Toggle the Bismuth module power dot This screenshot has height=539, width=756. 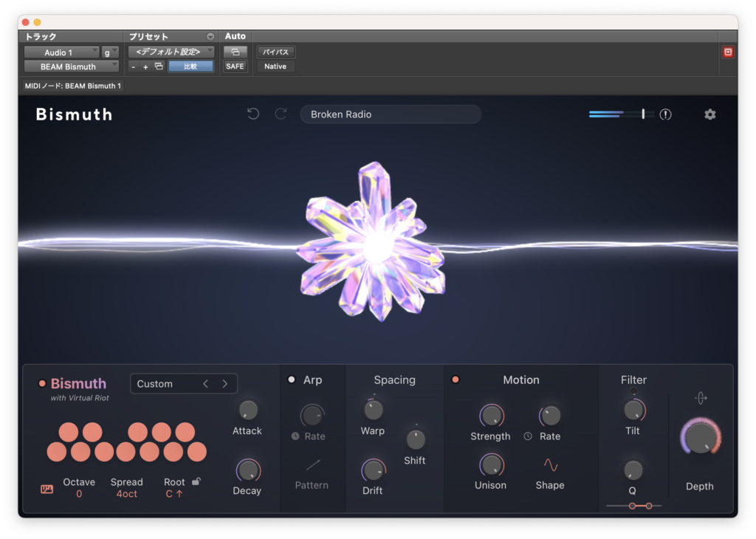point(42,383)
